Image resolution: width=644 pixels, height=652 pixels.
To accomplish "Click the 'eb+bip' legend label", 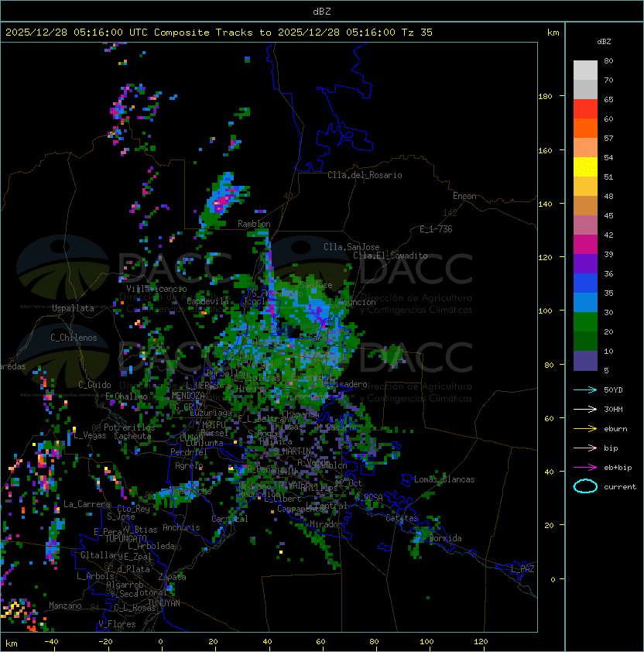I will 618,468.
